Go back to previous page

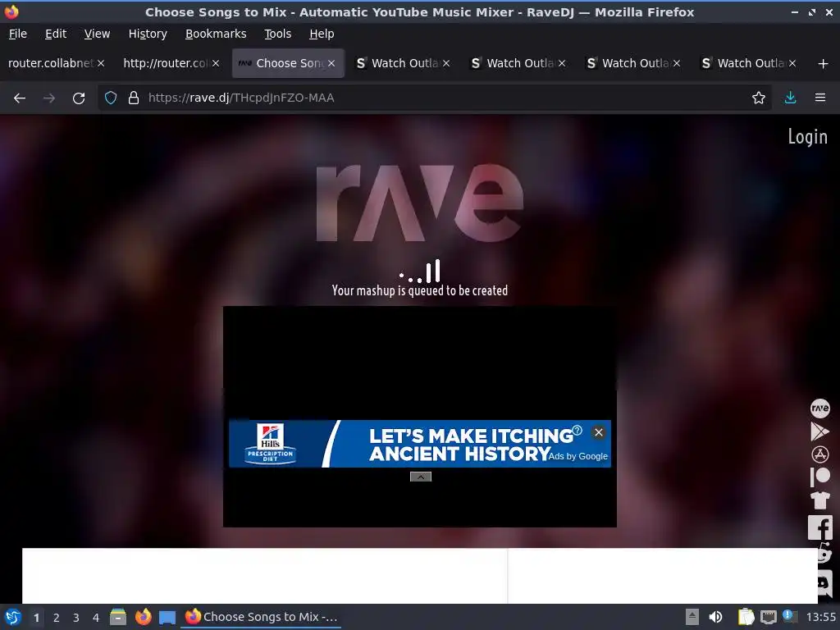[20, 98]
